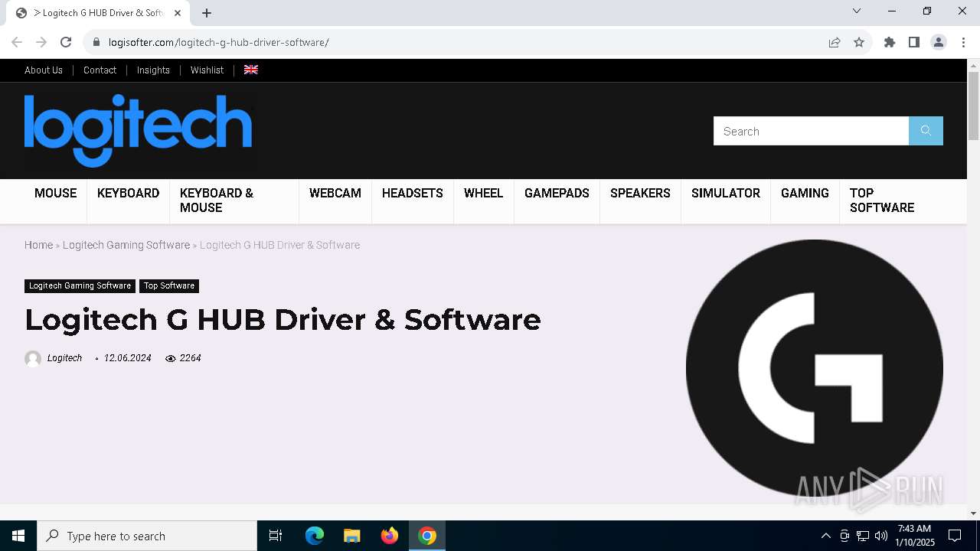Click the share page icon
980x551 pixels.
(835, 42)
